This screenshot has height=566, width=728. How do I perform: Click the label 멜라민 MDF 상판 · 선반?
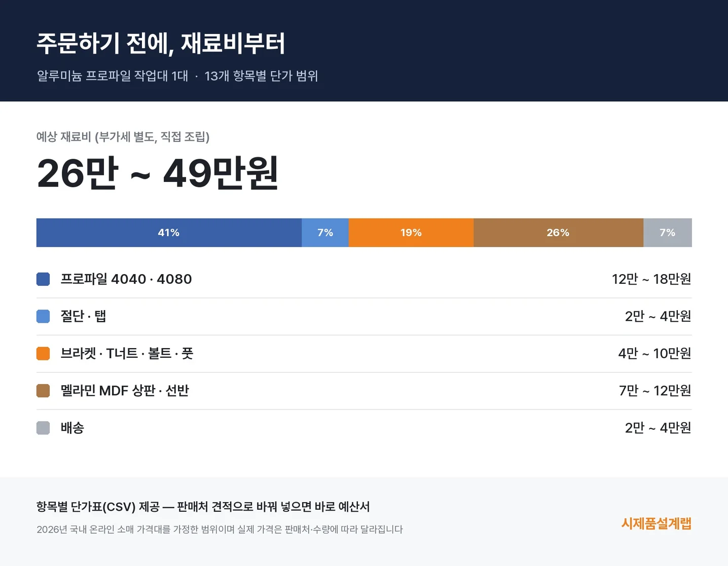pos(125,391)
